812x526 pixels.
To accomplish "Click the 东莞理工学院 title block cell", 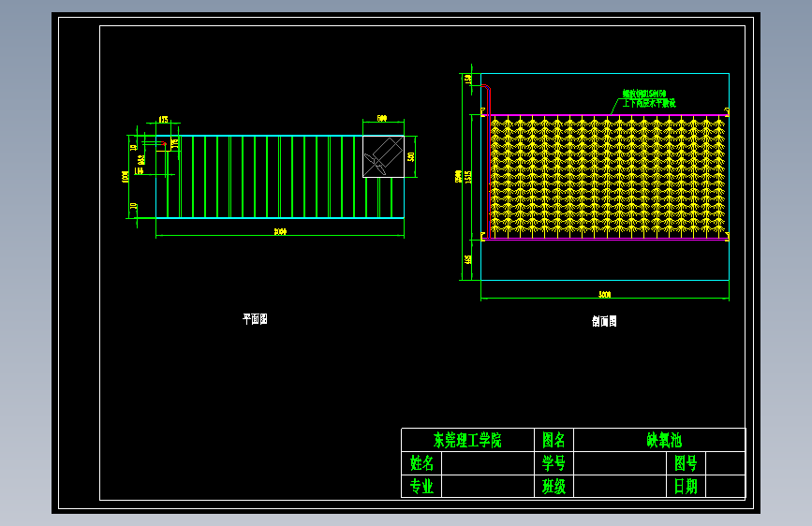I will coord(467,440).
